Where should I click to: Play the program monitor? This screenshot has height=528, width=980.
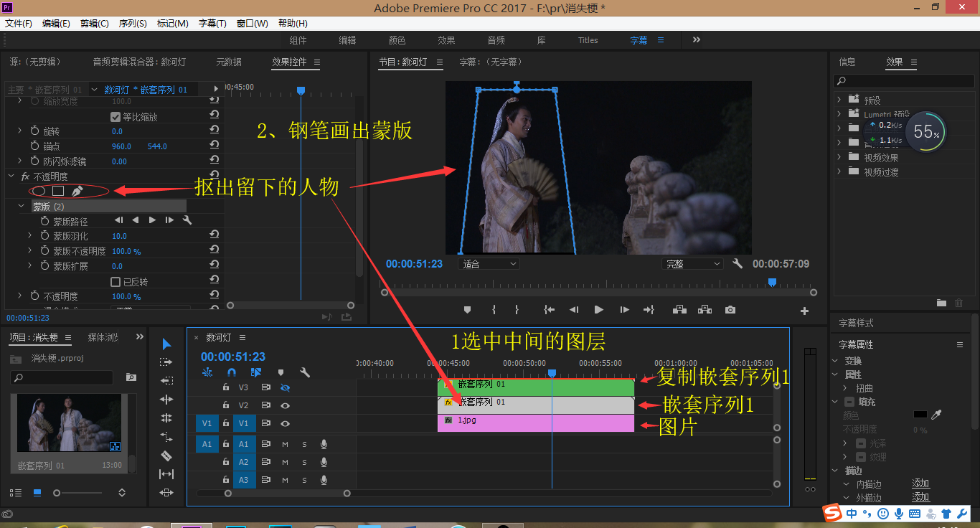(x=599, y=310)
